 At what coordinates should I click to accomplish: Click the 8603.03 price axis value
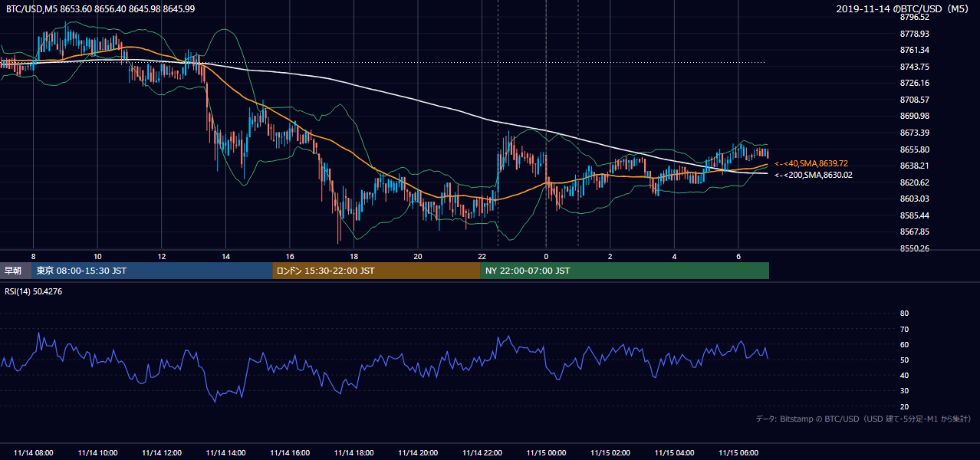click(914, 199)
